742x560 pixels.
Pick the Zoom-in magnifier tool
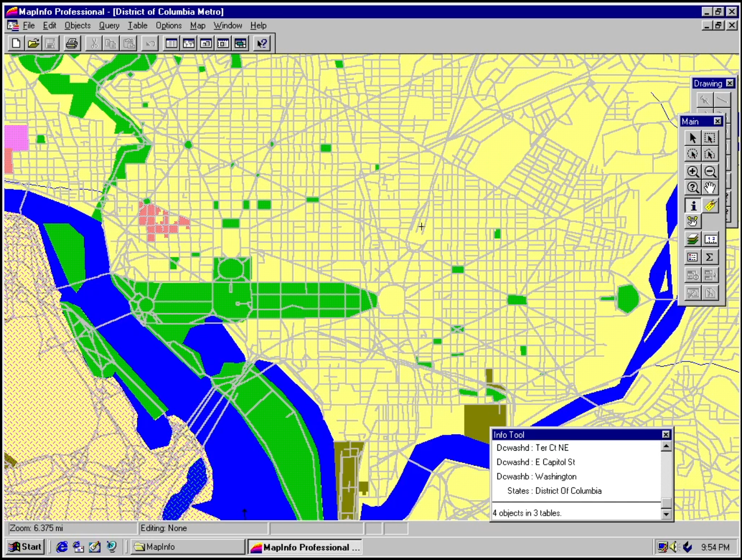(692, 171)
